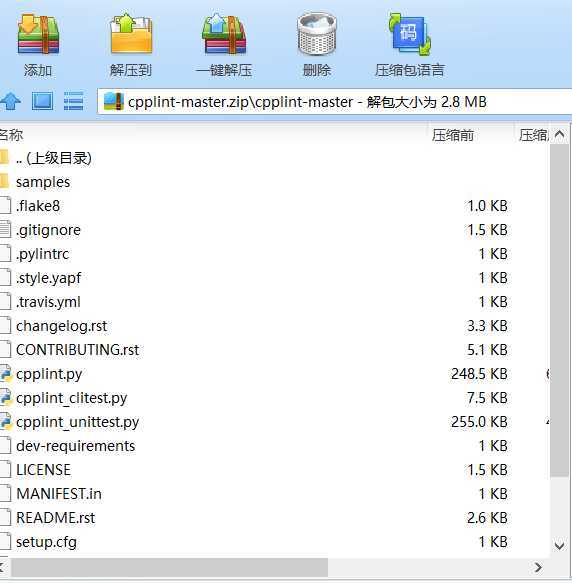Image resolution: width=572 pixels, height=583 pixels.
Task: Click the 7.5 KB size value
Action: click(x=487, y=398)
